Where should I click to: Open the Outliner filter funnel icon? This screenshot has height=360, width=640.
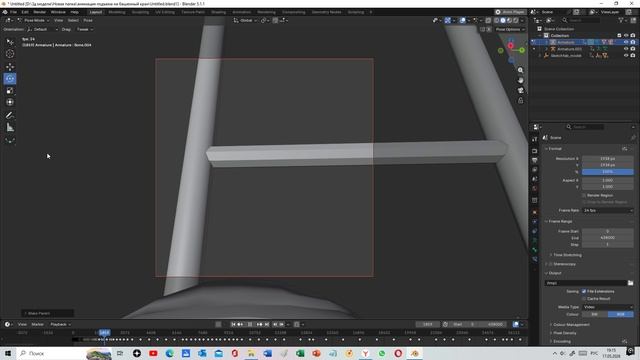tap(622, 20)
